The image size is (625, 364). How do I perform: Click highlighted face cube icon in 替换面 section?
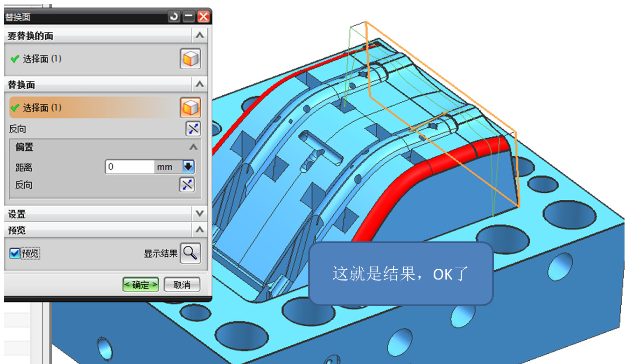[190, 108]
